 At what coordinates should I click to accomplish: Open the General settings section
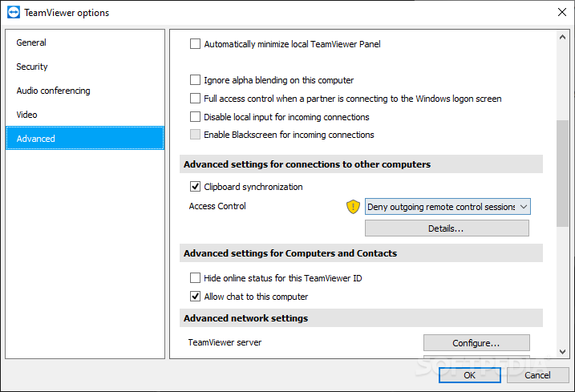point(85,42)
